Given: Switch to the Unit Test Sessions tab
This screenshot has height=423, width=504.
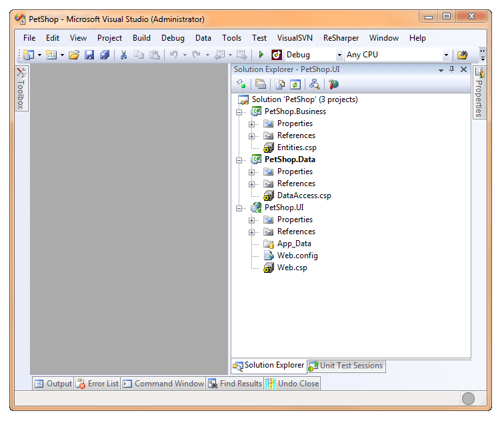Looking at the screenshot, I should (x=347, y=366).
